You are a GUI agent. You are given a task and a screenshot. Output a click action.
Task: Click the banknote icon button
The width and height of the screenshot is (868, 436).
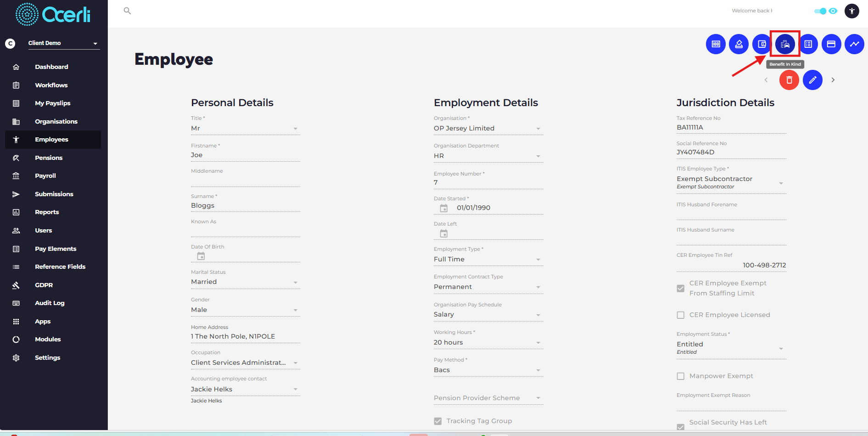point(716,44)
